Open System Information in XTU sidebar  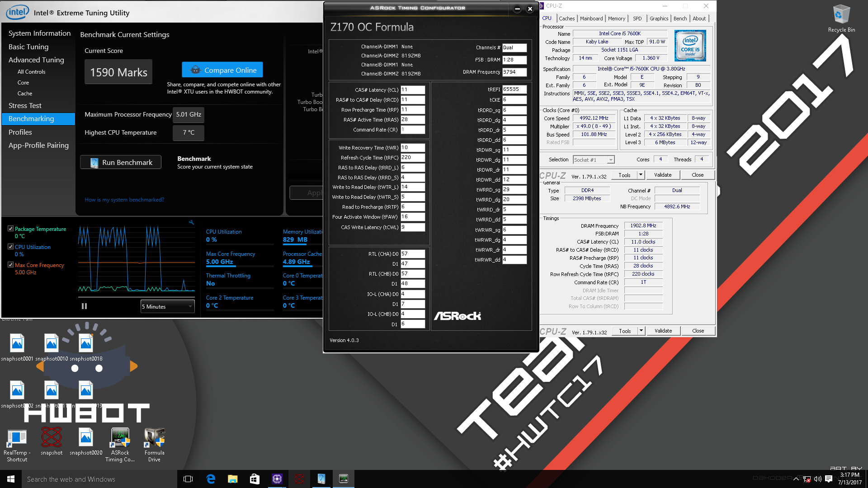click(39, 33)
